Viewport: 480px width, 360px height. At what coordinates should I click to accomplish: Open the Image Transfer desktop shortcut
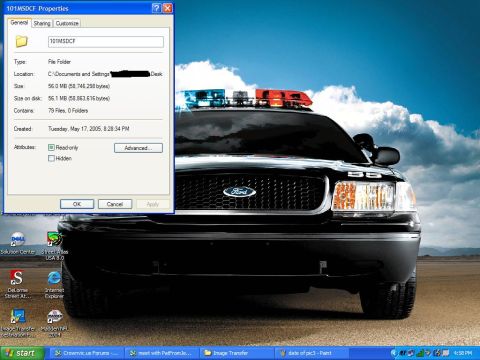coord(18,323)
